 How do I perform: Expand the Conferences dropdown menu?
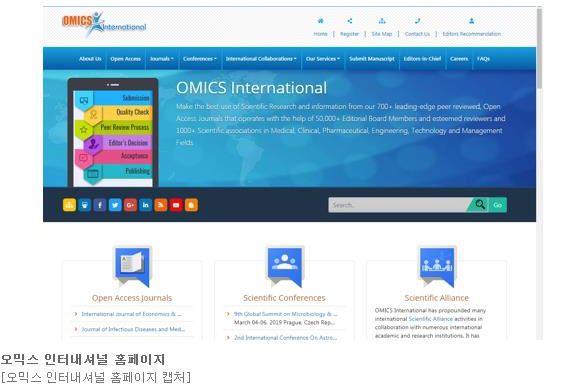(x=200, y=59)
